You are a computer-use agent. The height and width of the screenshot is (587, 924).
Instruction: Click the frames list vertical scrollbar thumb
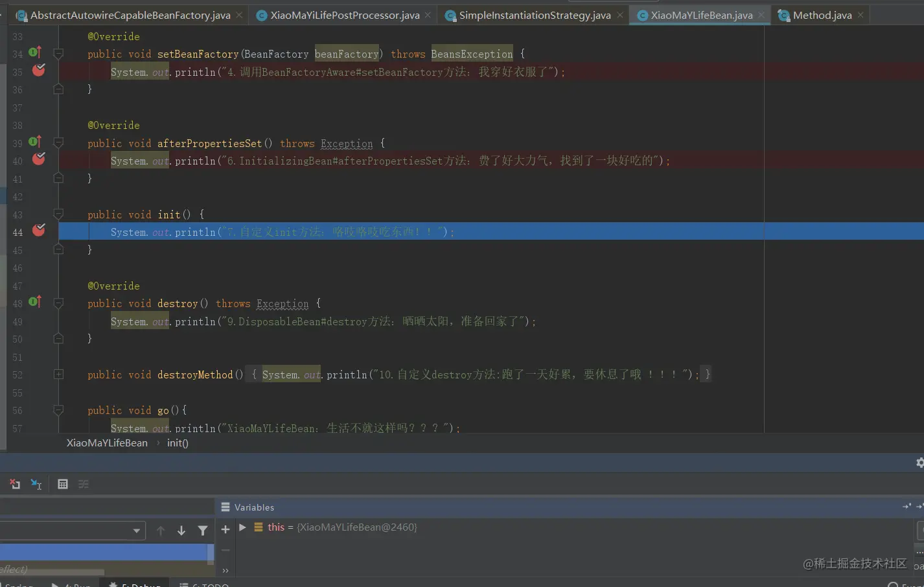coord(211,555)
